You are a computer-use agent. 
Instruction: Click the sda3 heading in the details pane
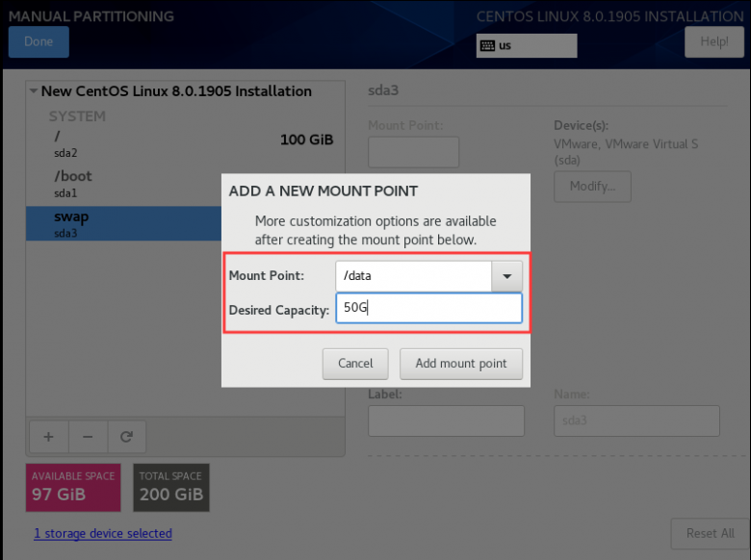383,90
